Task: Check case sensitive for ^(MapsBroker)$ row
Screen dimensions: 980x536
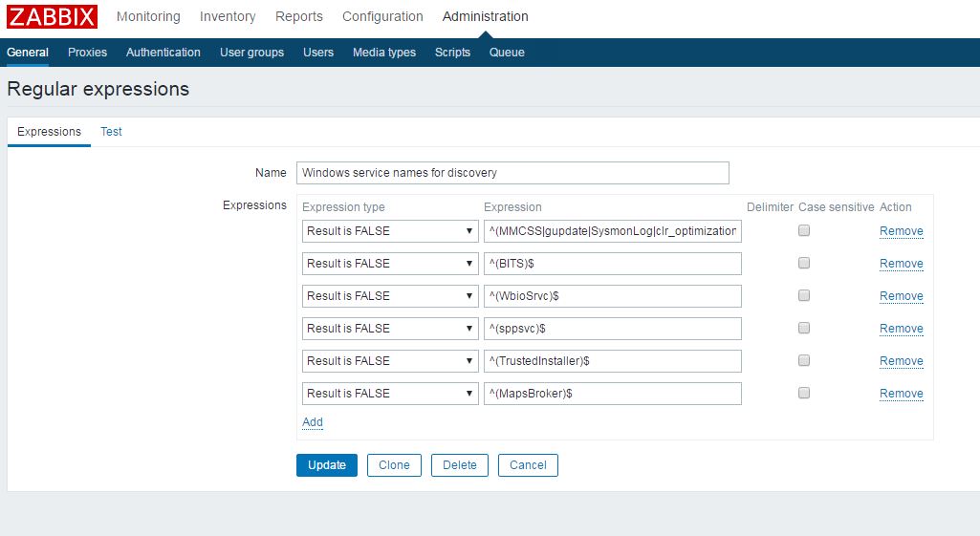Action: [x=804, y=394]
